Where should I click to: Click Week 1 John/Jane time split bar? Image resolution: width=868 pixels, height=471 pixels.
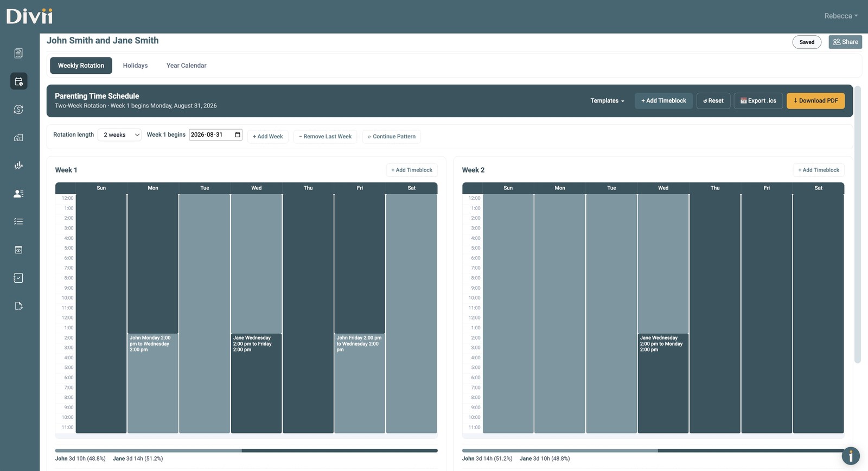(246, 450)
